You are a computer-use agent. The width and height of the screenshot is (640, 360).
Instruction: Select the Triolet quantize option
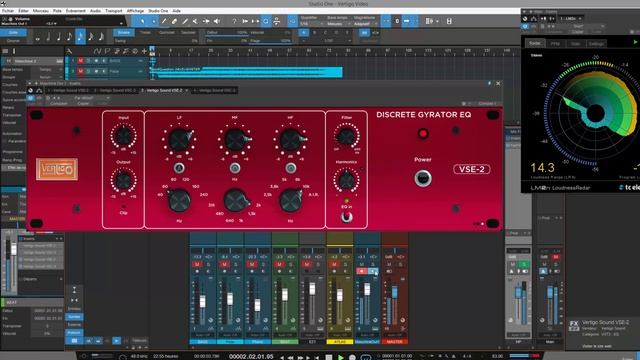145,32
